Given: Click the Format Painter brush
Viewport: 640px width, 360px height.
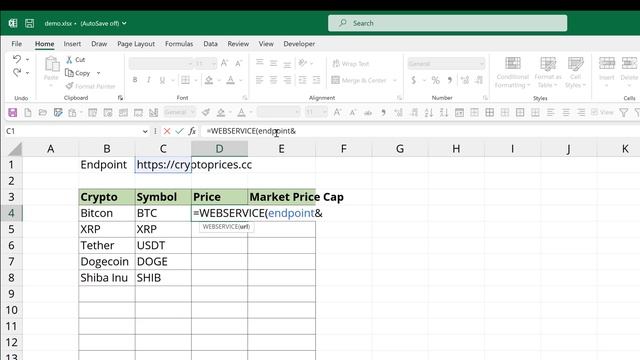Looking at the screenshot, I should [x=69, y=86].
